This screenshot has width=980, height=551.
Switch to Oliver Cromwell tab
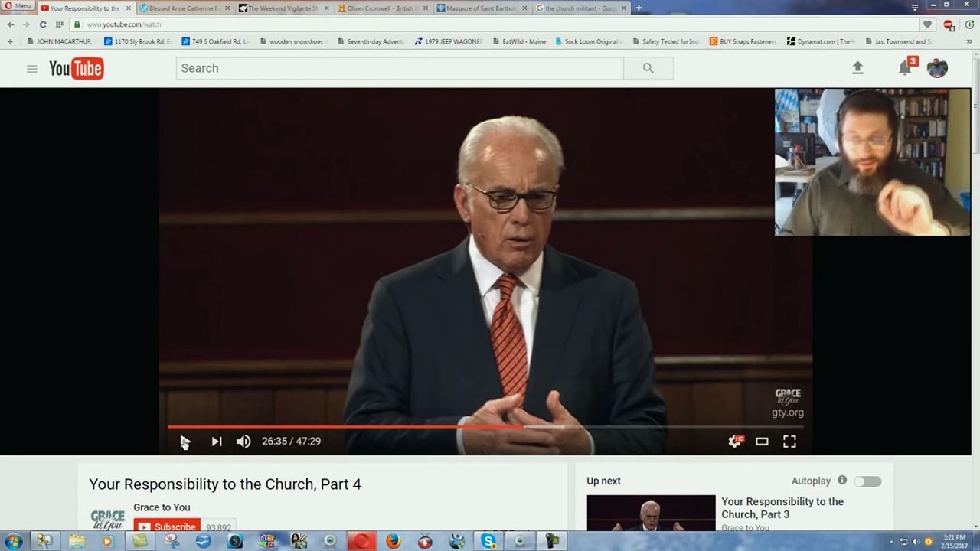pyautogui.click(x=381, y=8)
